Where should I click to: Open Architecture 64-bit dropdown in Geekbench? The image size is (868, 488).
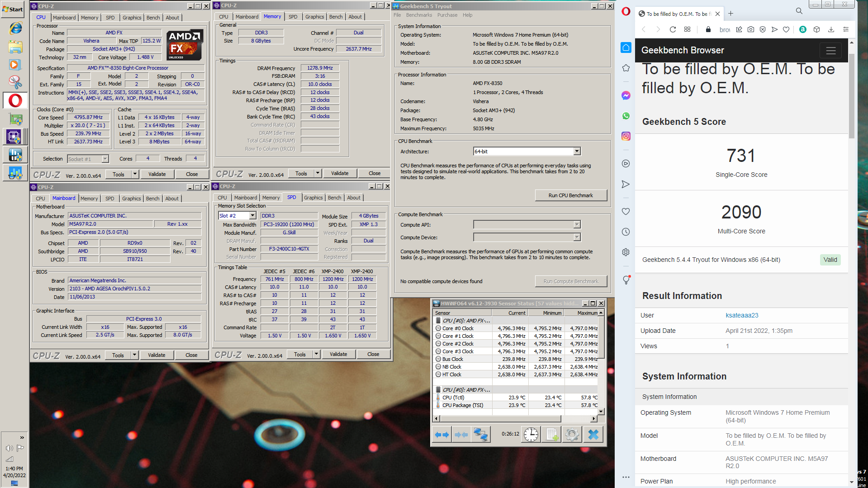[x=577, y=152]
